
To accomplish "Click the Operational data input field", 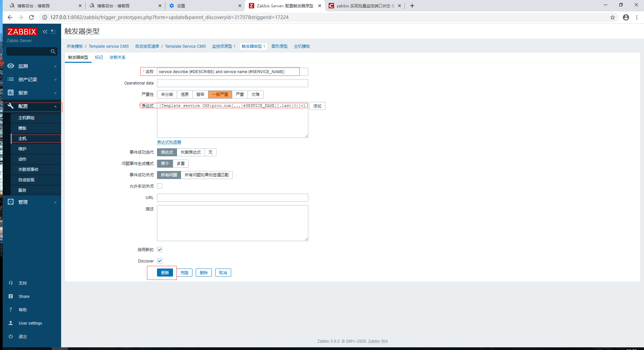I will tap(232, 83).
